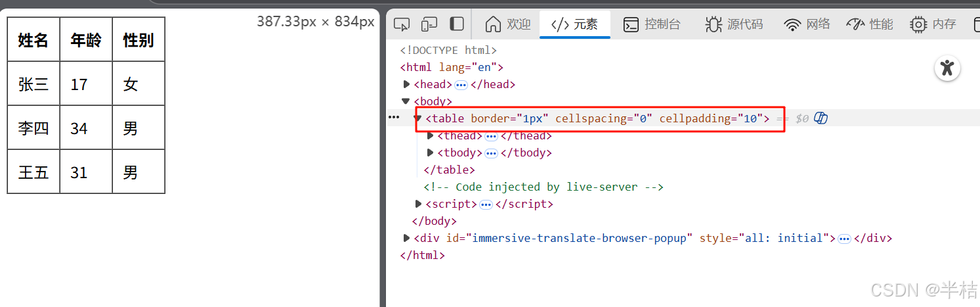
Task: Expand the script element node
Action: click(419, 204)
